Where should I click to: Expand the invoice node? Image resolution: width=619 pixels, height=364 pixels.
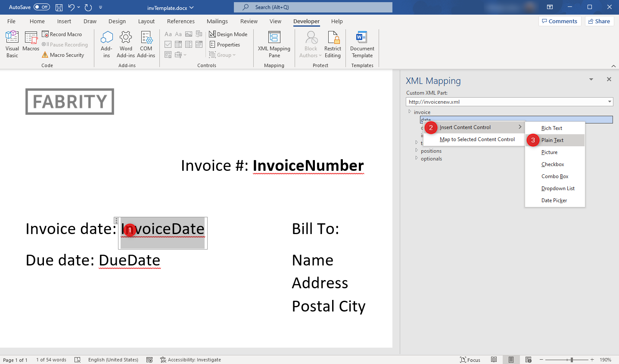pyautogui.click(x=410, y=112)
